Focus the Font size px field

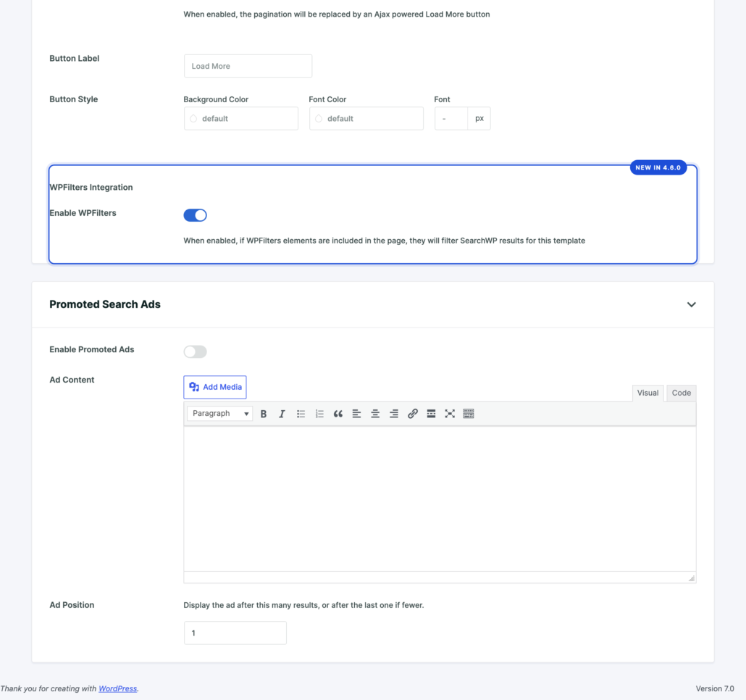[x=451, y=119]
